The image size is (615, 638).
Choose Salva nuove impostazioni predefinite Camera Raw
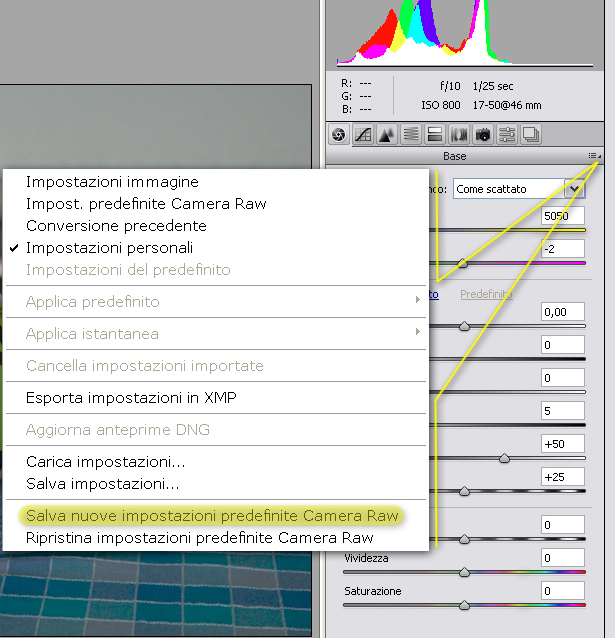click(x=212, y=516)
